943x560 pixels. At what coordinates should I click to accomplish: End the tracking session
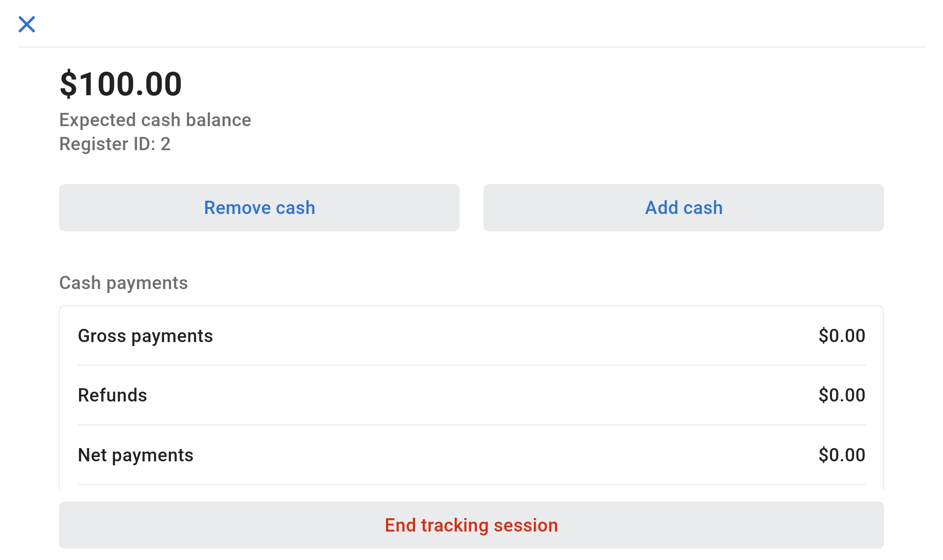point(471,525)
